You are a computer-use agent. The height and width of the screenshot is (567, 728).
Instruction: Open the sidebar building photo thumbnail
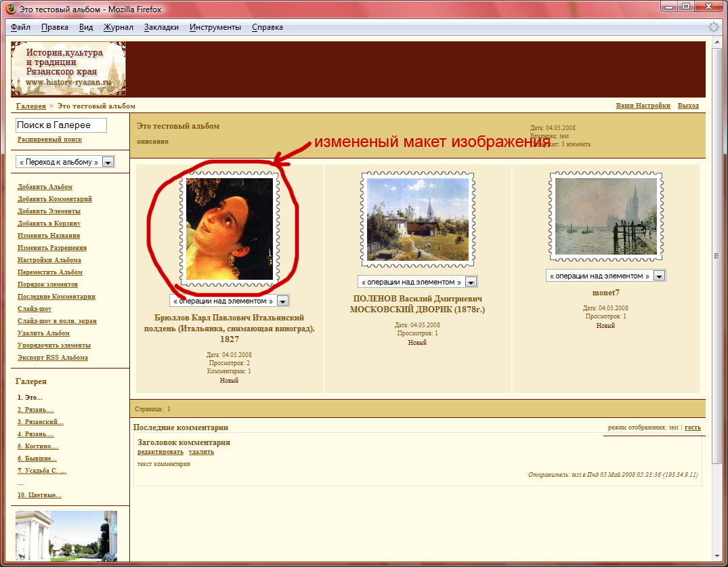point(66,536)
